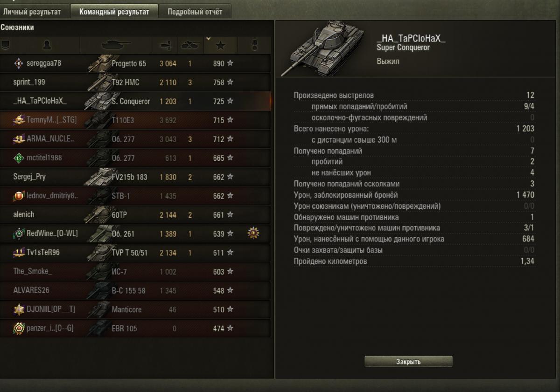Select the Командный результат tab
This screenshot has height=392, width=560.
click(114, 12)
